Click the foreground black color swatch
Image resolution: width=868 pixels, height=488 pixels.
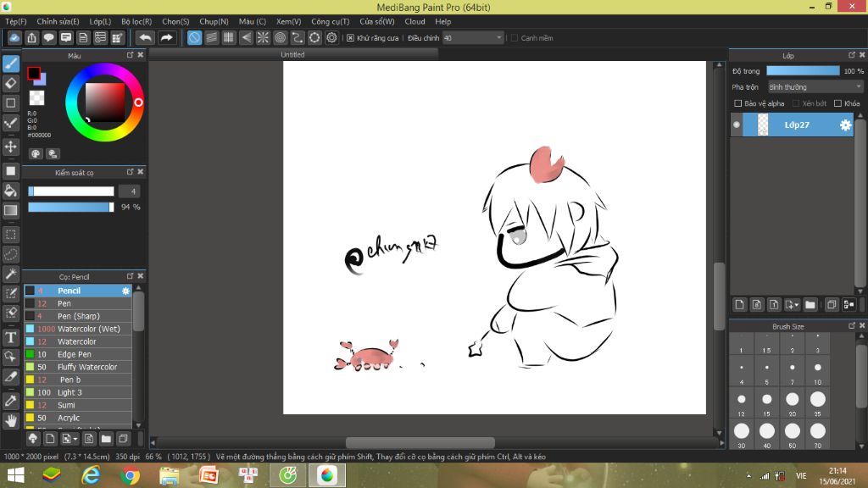pyautogui.click(x=34, y=73)
